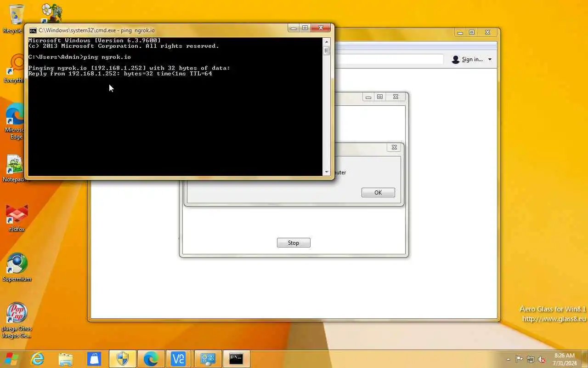Maximize the cmd.exe window

click(305, 28)
